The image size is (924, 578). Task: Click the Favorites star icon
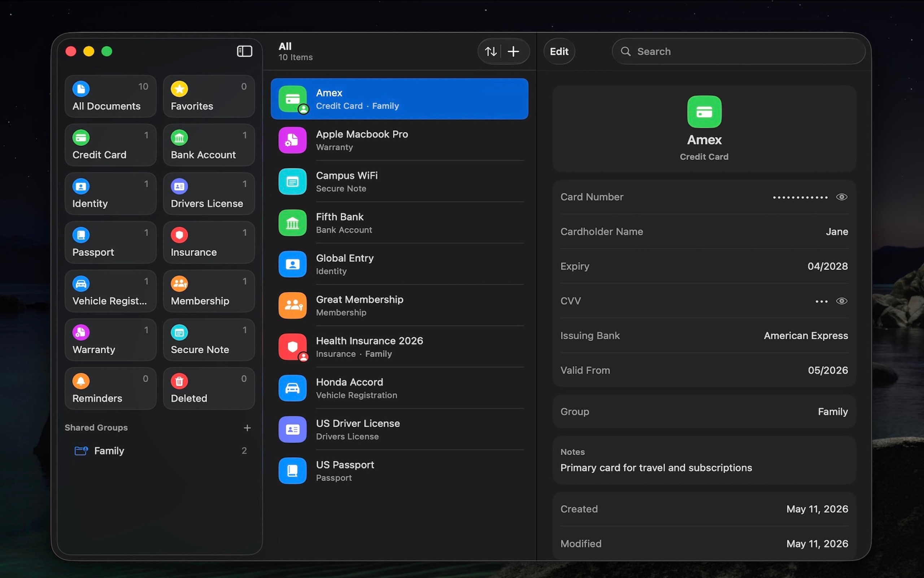pyautogui.click(x=179, y=89)
